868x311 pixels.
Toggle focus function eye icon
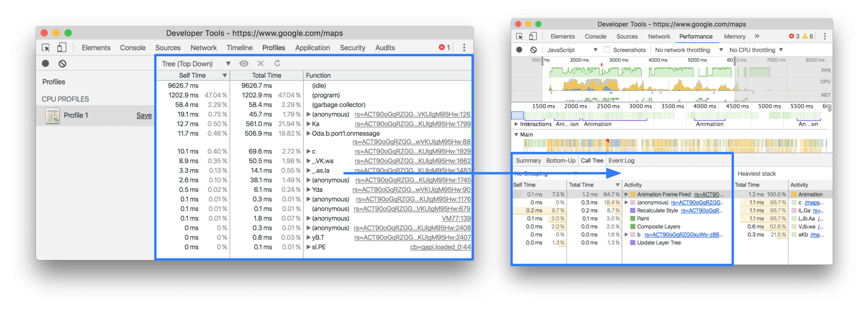pos(244,64)
